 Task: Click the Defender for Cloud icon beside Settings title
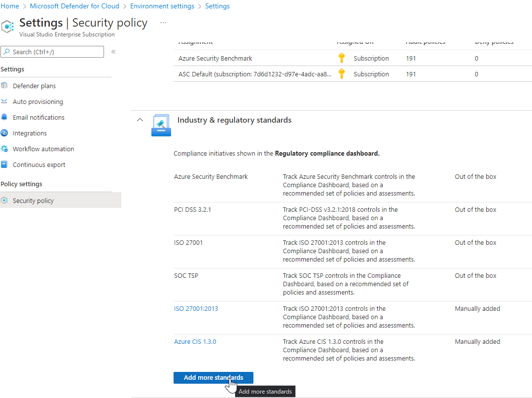7,24
